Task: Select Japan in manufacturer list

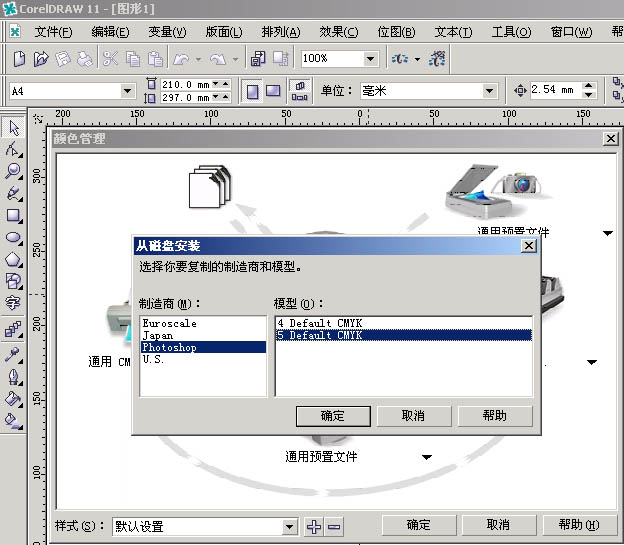Action: [x=203, y=335]
